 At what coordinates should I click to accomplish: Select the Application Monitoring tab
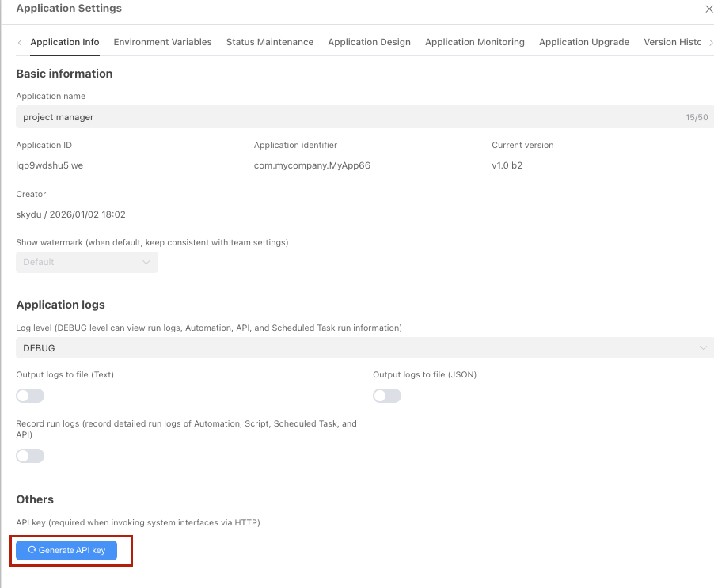pos(474,42)
